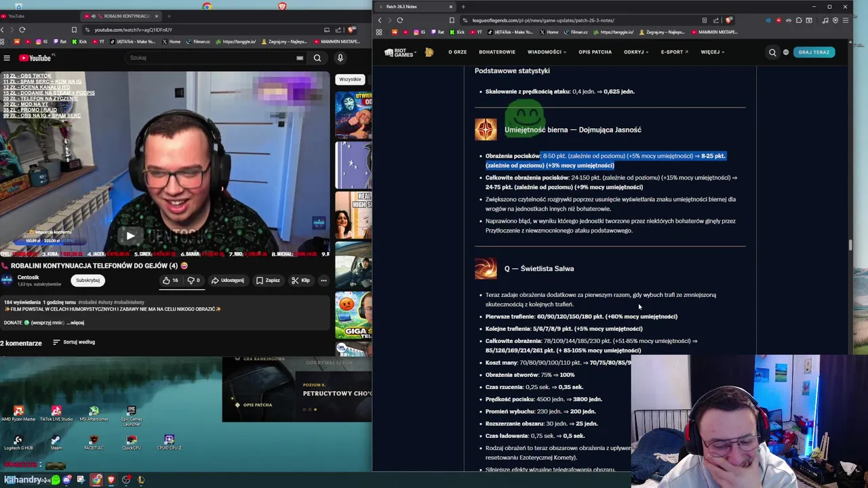Viewport: 868px width, 488px height.
Task: Open Sortuj według comments sorting
Action: pos(74,342)
